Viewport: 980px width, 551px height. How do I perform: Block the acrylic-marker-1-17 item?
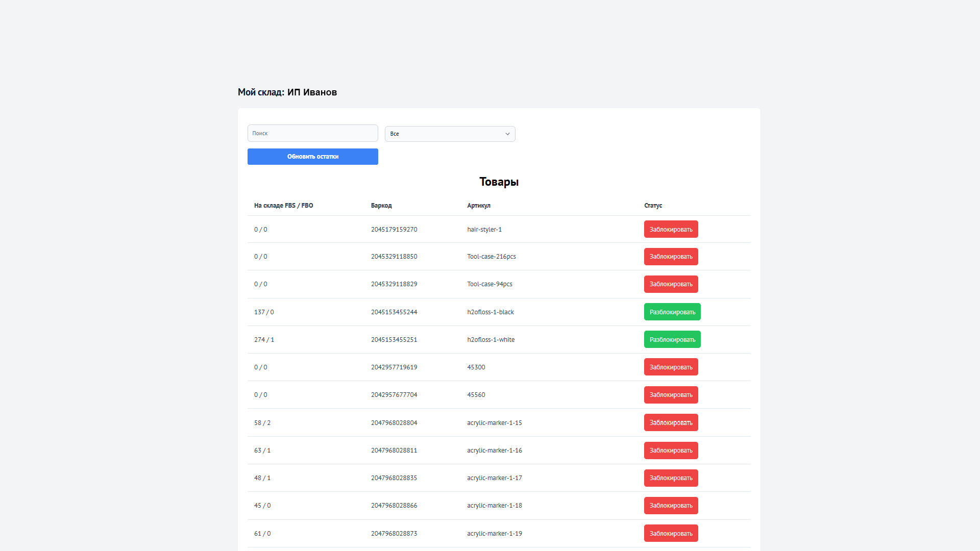671,478
